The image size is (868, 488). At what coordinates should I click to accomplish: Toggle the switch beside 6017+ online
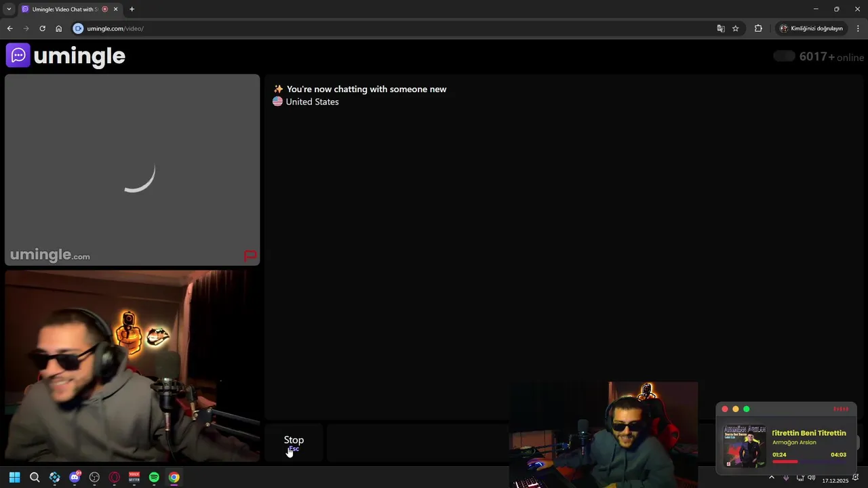point(784,56)
